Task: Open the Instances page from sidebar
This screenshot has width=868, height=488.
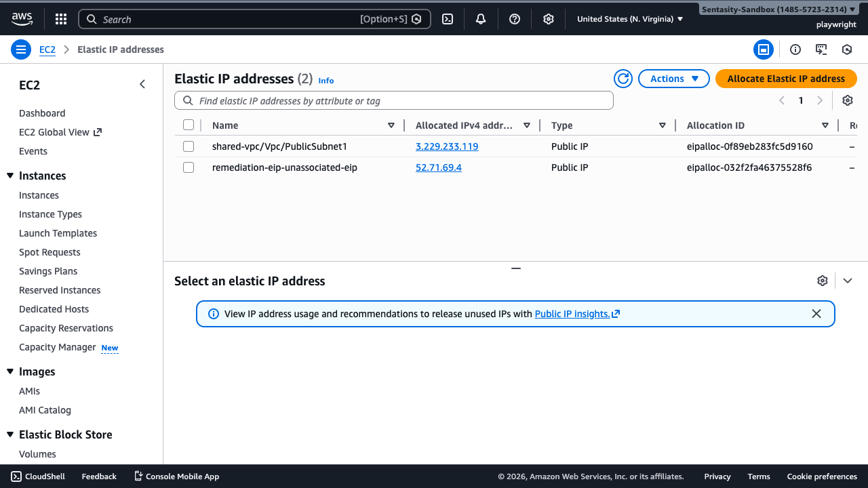Action: coord(39,195)
